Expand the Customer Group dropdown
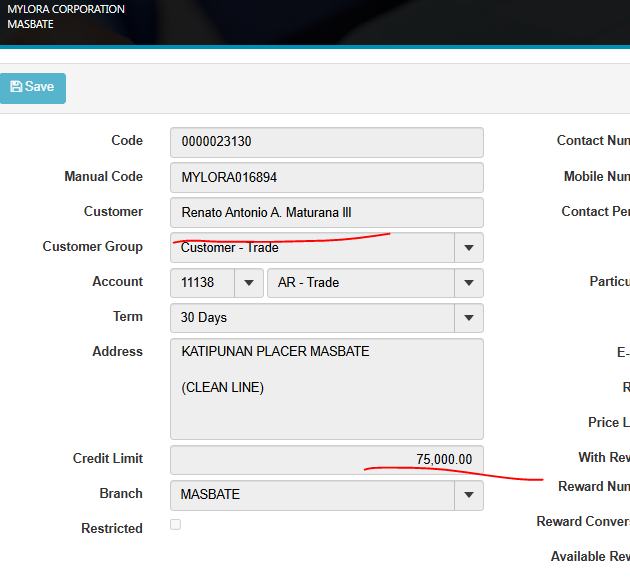This screenshot has width=630, height=581. point(468,247)
